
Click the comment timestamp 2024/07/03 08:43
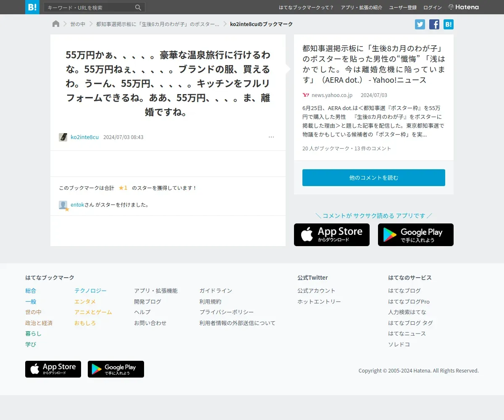click(x=123, y=137)
